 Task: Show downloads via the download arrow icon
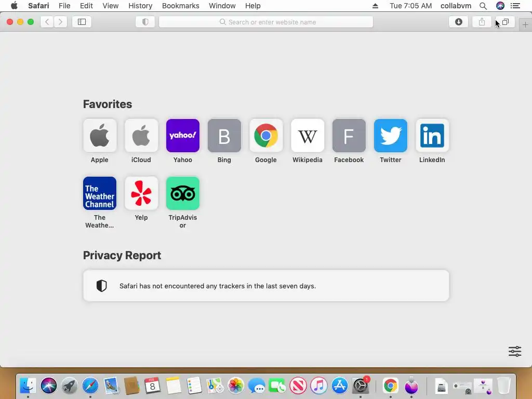click(x=458, y=22)
